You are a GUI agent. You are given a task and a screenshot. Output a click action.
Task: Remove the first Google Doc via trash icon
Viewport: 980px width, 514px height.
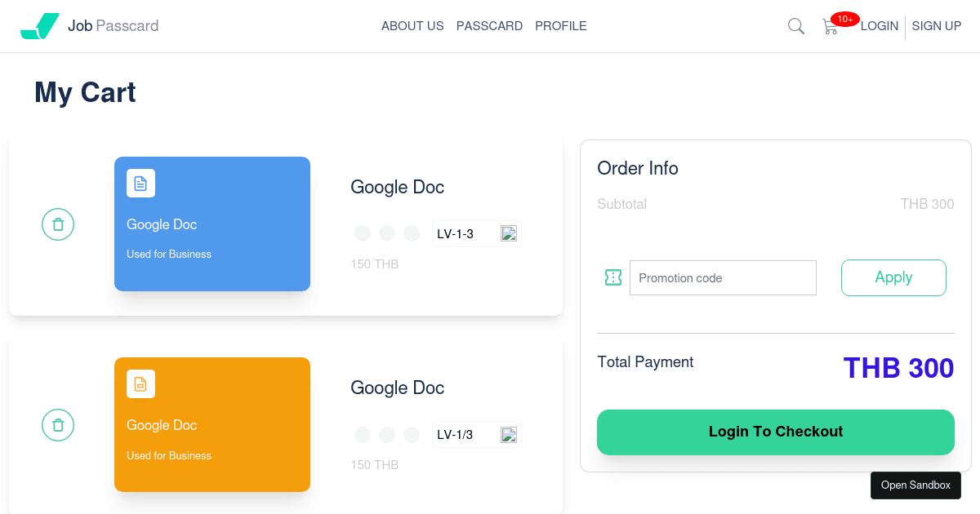(58, 224)
